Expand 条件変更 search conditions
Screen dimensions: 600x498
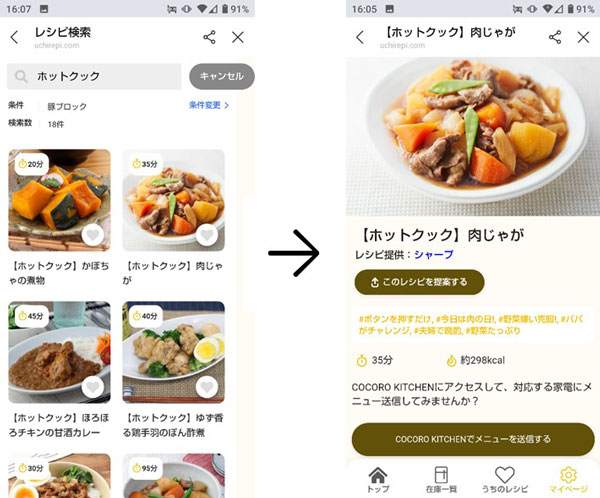[209, 105]
